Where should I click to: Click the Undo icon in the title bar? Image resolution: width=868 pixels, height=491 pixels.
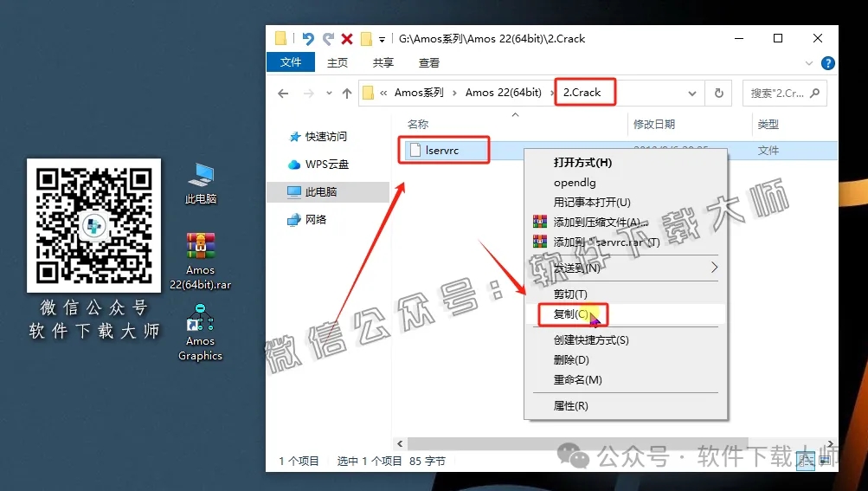tap(308, 38)
